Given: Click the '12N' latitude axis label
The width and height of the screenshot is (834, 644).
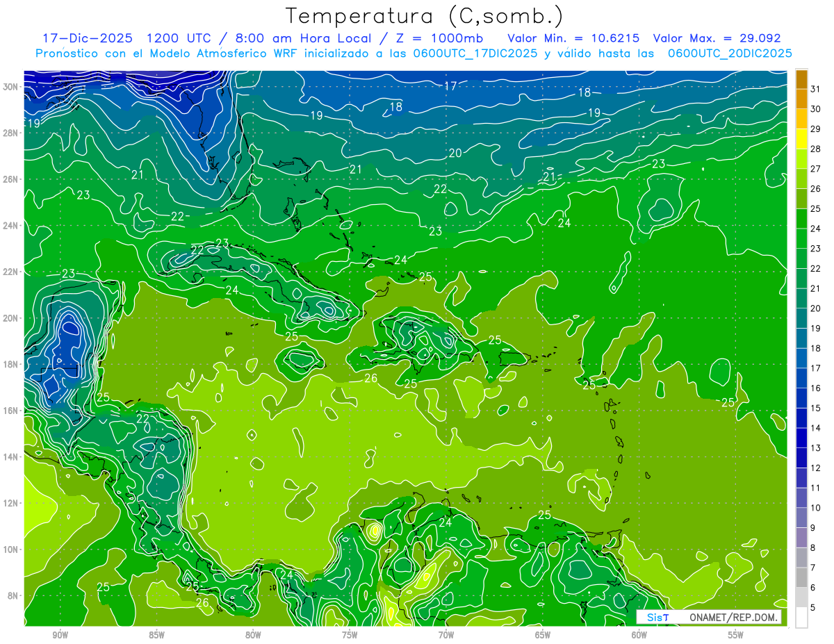Looking at the screenshot, I should (12, 503).
